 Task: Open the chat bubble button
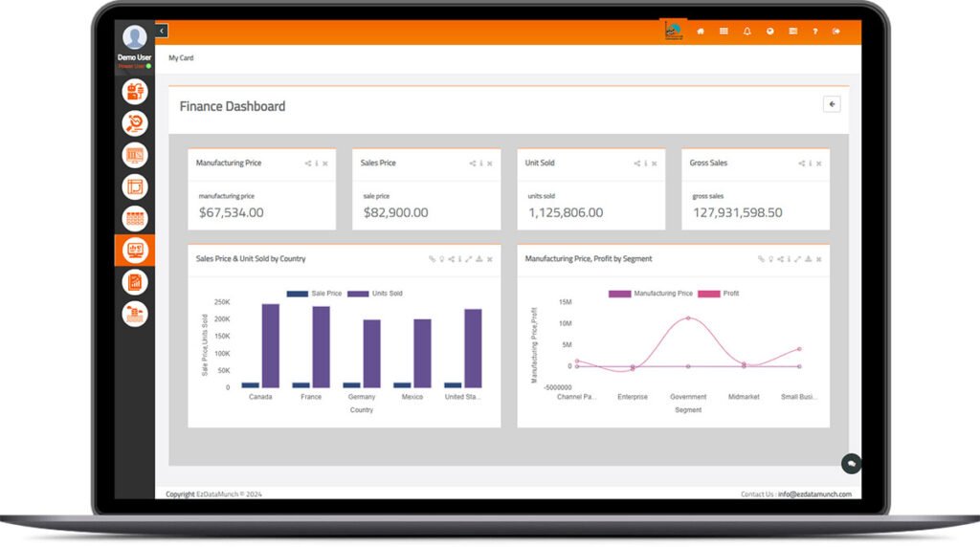tap(851, 464)
